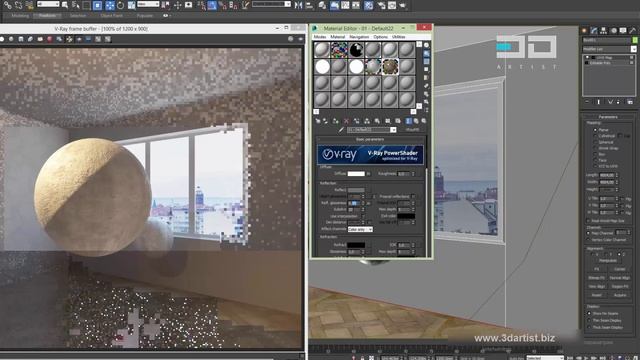The width and height of the screenshot is (640, 360).
Task: Select the Select and Rotate tool
Action: (x=120, y=5)
